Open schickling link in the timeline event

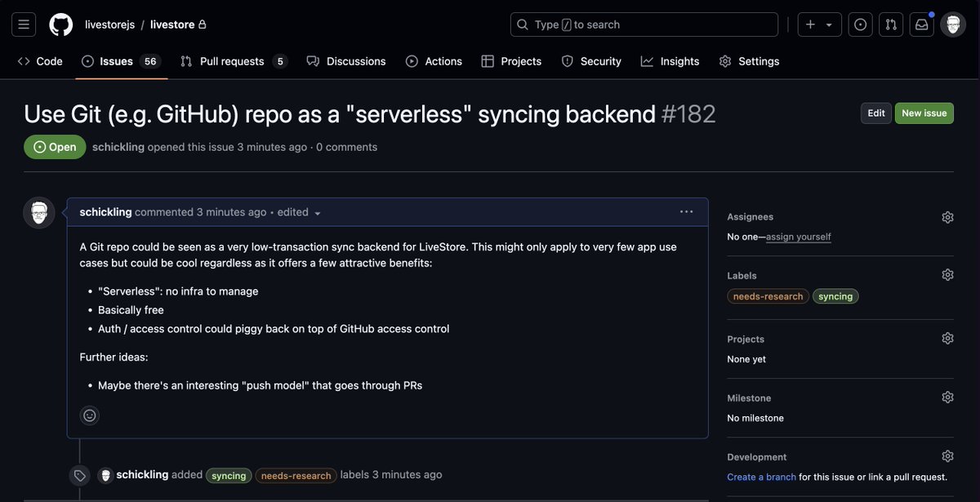(142, 474)
